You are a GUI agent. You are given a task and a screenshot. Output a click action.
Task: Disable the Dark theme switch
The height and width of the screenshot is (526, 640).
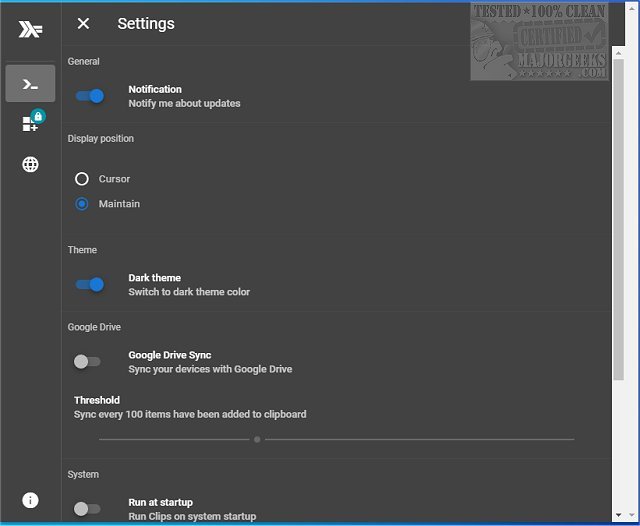tap(90, 285)
